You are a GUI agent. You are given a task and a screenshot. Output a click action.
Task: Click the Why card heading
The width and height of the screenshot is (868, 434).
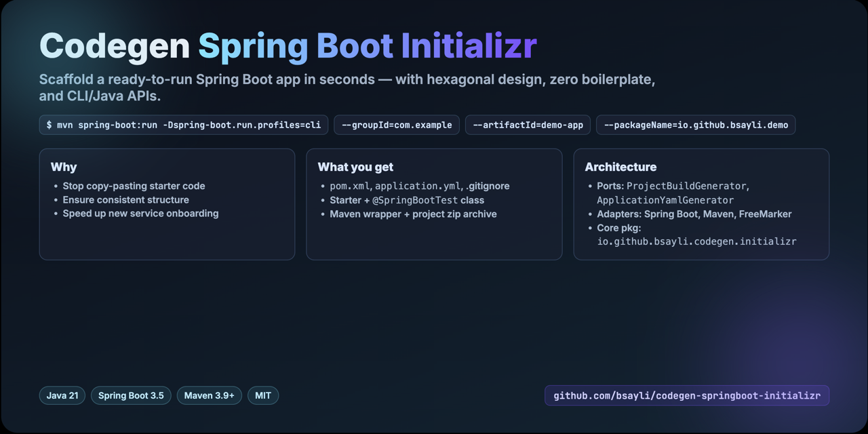[64, 167]
